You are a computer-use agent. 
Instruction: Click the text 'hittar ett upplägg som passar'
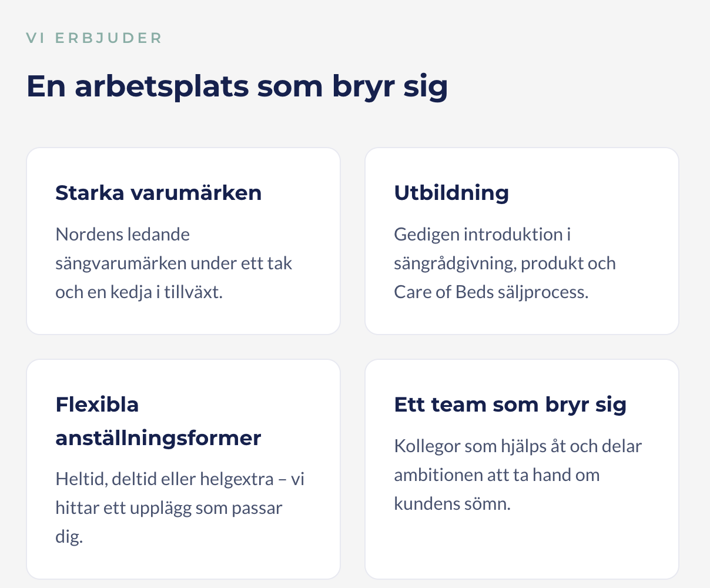169,507
